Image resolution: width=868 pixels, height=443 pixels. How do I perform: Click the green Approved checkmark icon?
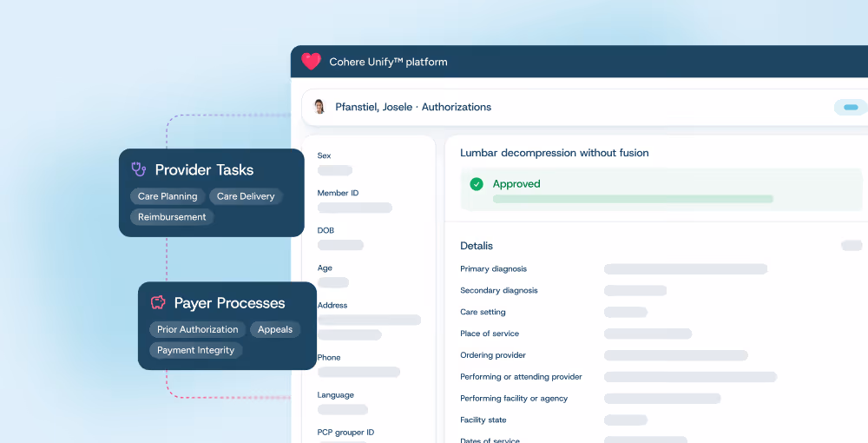(477, 184)
